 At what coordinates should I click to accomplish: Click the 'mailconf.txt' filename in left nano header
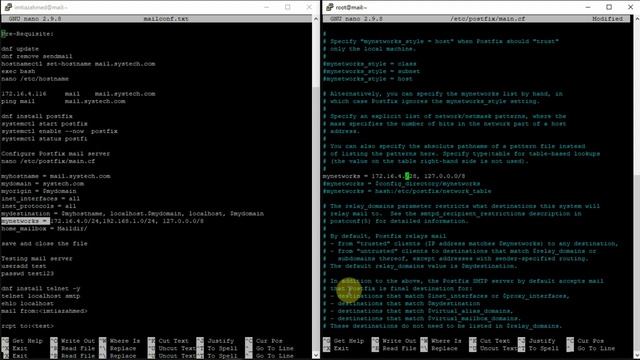point(166,19)
